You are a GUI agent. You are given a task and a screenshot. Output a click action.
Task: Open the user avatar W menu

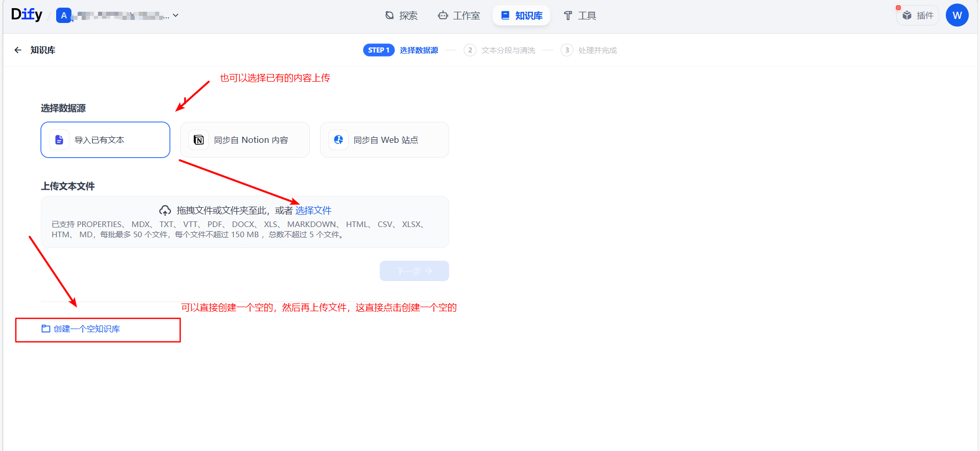957,15
